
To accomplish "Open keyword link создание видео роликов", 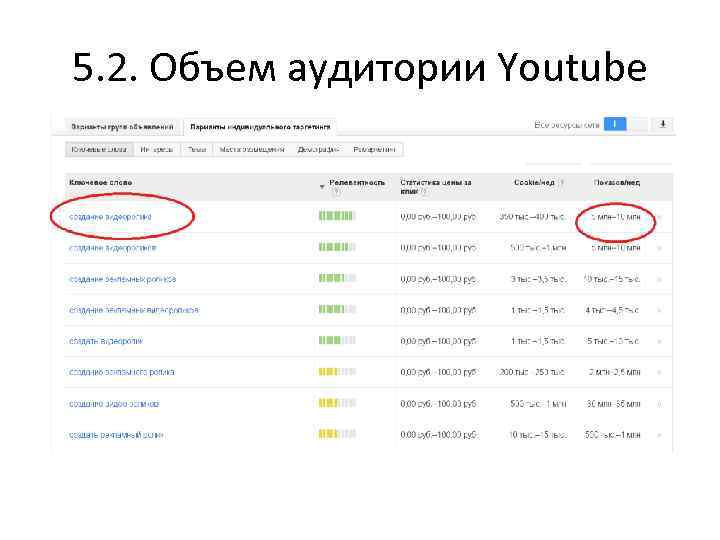I will [114, 404].
